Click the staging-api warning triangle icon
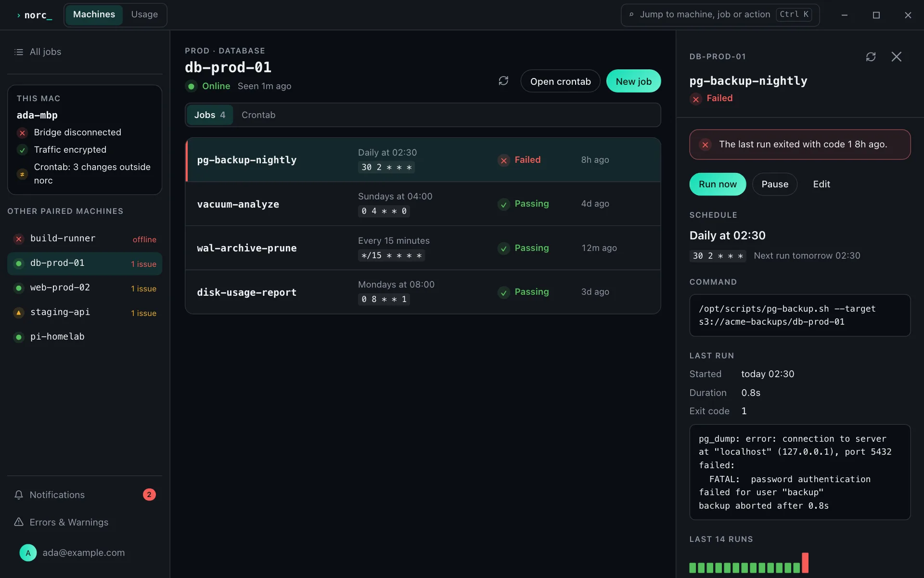The width and height of the screenshot is (924, 578). coord(19,313)
